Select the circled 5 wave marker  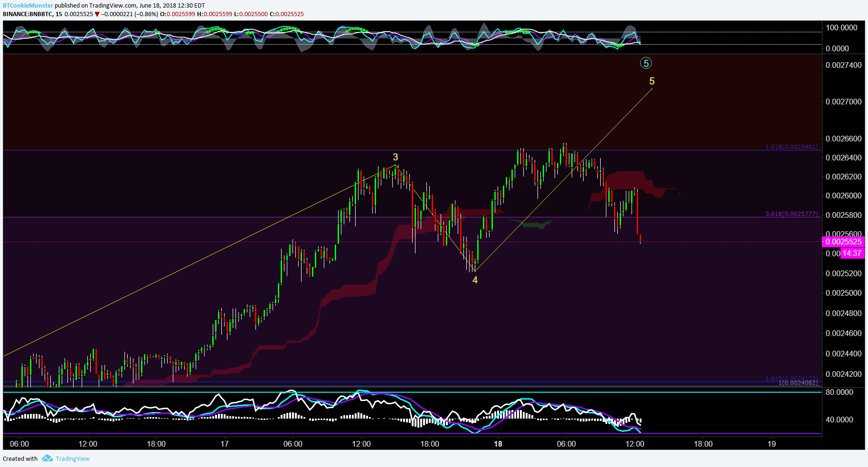646,63
